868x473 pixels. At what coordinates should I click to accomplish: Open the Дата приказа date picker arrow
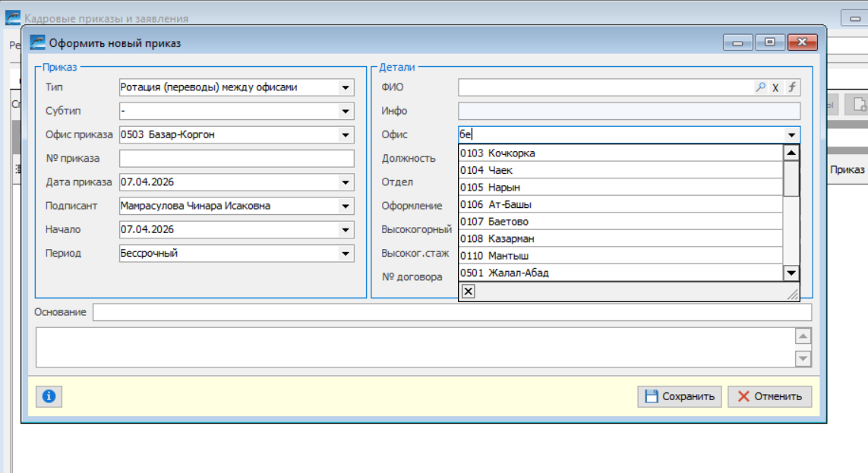(x=346, y=182)
